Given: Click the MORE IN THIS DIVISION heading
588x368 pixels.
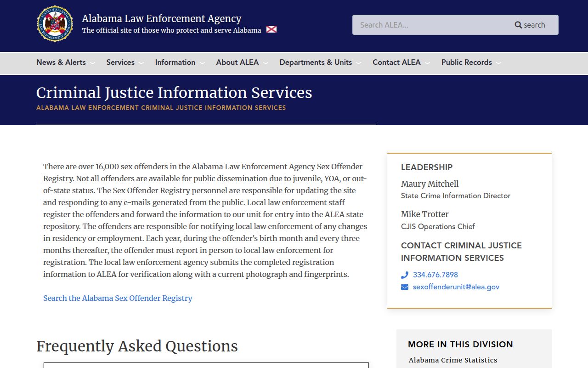Looking at the screenshot, I should 460,345.
